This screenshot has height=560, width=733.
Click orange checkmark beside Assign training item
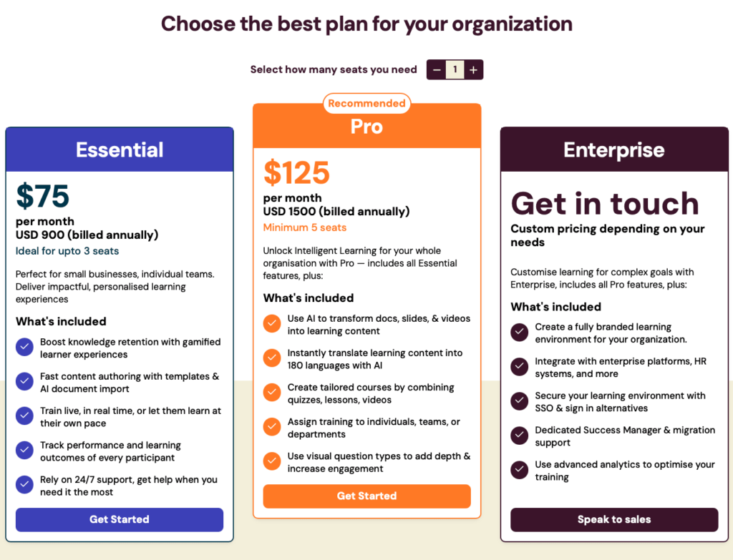[271, 426]
